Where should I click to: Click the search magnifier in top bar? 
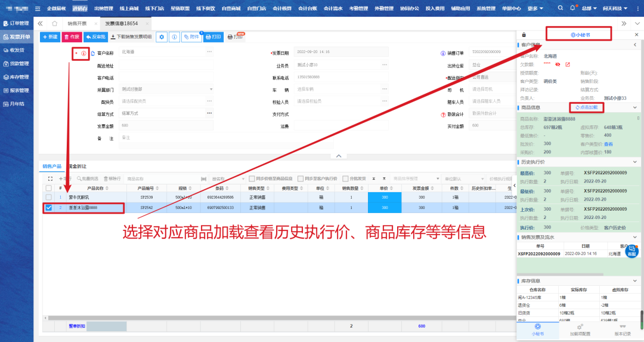(x=561, y=8)
